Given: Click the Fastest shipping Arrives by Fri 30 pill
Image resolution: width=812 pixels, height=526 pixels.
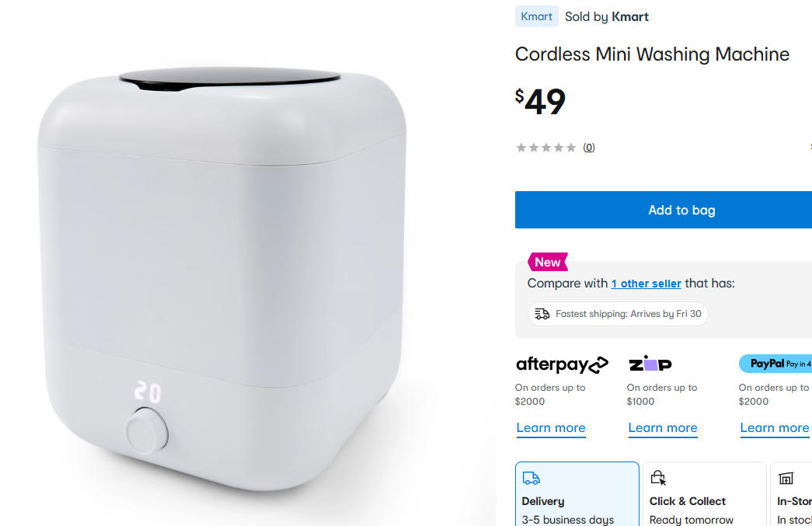Looking at the screenshot, I should 618,314.
